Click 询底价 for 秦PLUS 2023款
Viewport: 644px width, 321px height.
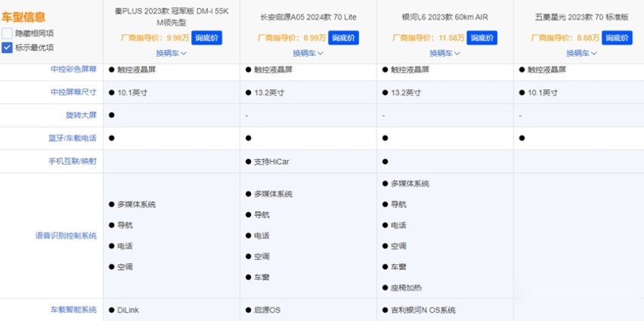click(x=206, y=38)
